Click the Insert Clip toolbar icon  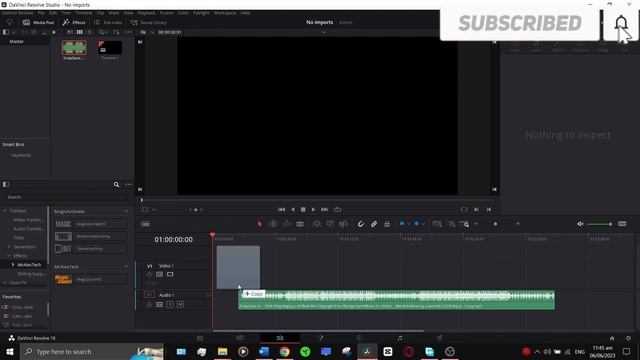coord(317,224)
